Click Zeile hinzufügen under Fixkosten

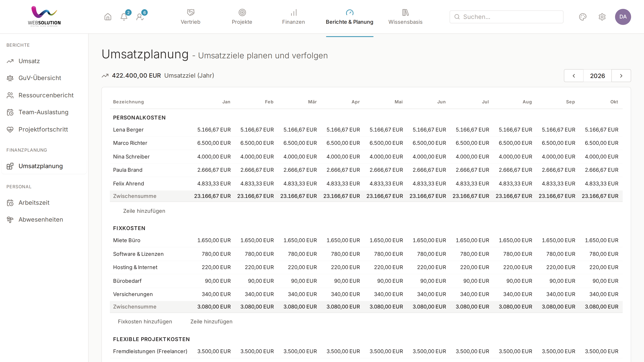pyautogui.click(x=211, y=322)
